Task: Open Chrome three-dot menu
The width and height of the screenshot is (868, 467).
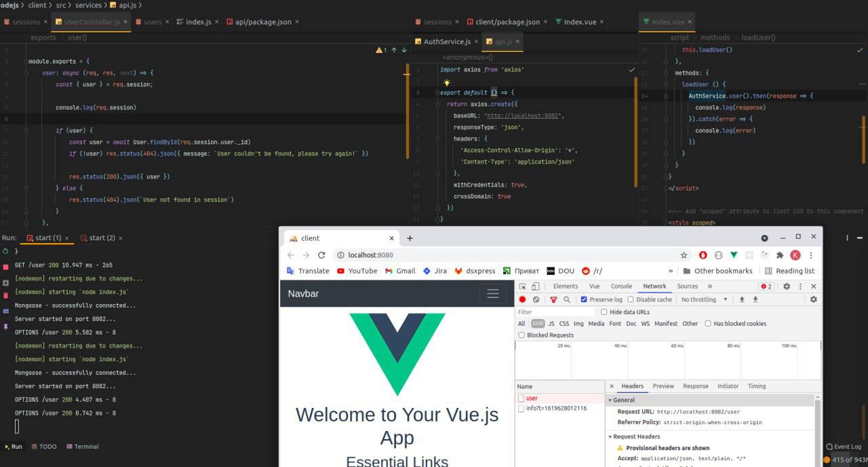Action: (811, 255)
